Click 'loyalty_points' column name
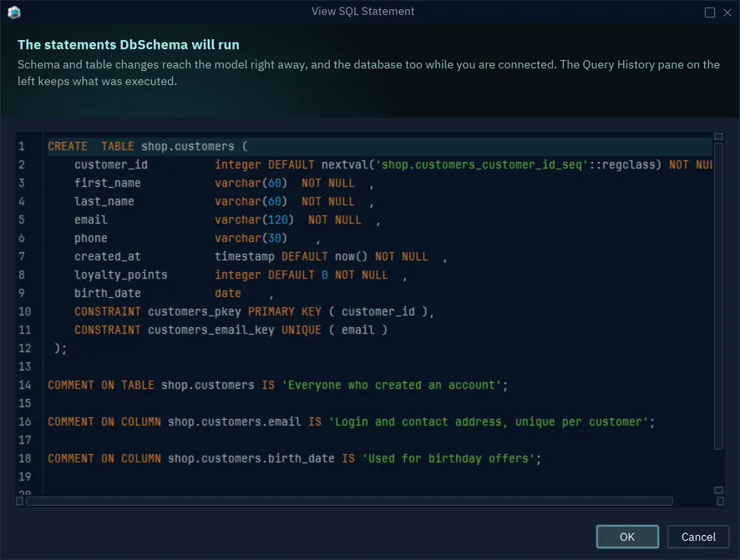The height and width of the screenshot is (560, 740). [x=121, y=275]
